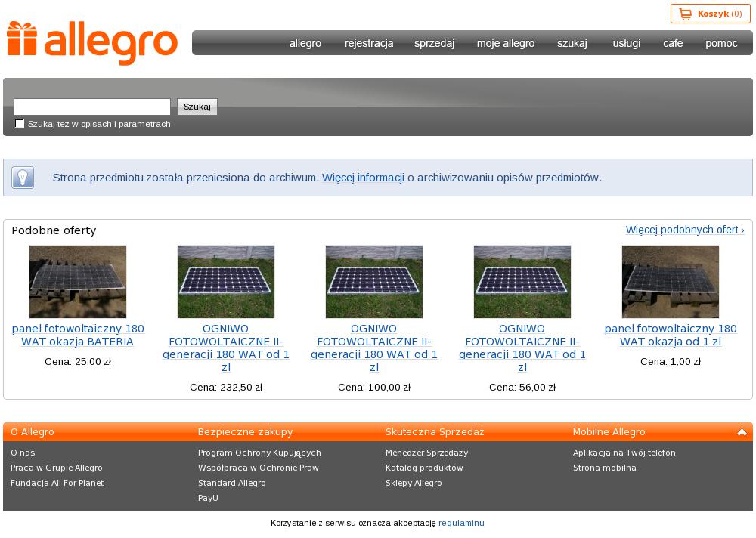Viewport: 756px width, 538px height.
Task: Open OGNIWO FOTOWOLTAICZNE link priced 56,00 zł
Action: point(522,348)
